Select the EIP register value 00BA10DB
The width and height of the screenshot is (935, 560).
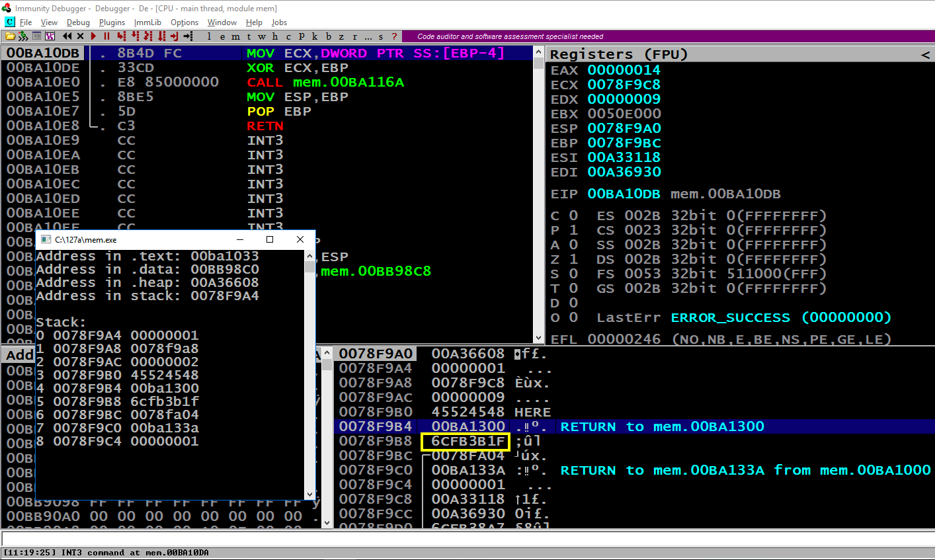click(624, 194)
